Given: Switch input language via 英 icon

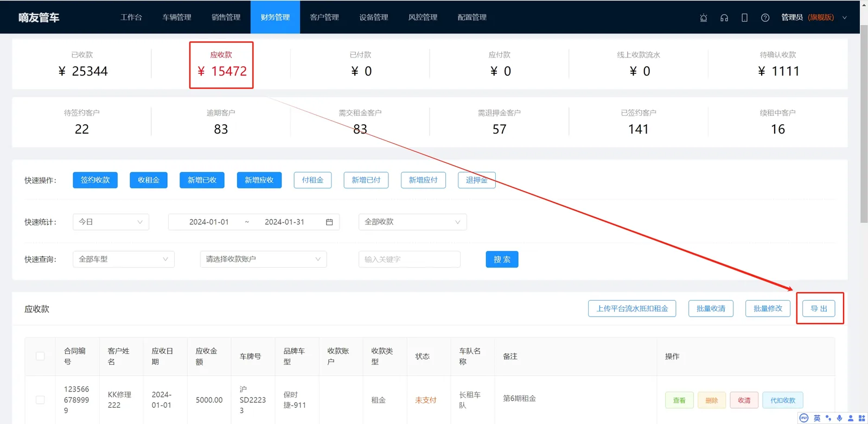Looking at the screenshot, I should tap(817, 418).
